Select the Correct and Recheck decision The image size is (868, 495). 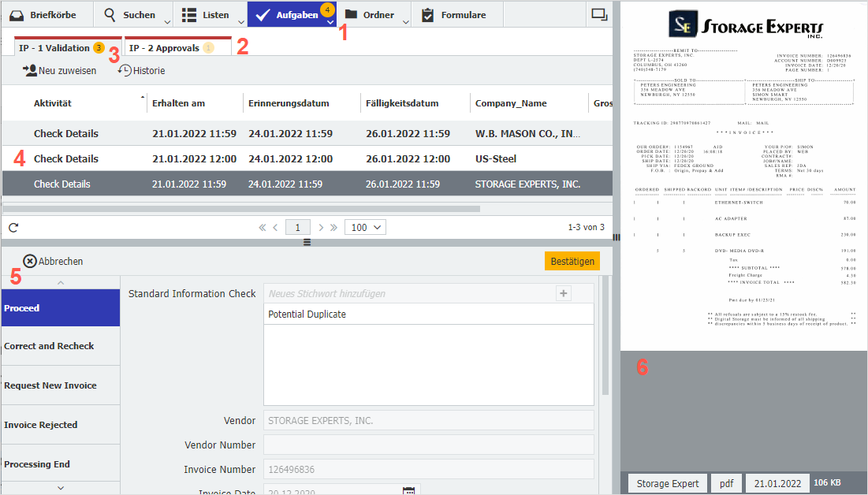click(61, 346)
